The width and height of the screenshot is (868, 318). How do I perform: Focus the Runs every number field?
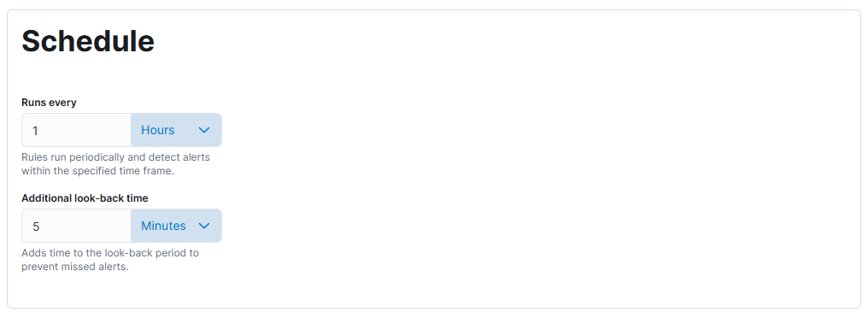point(76,130)
